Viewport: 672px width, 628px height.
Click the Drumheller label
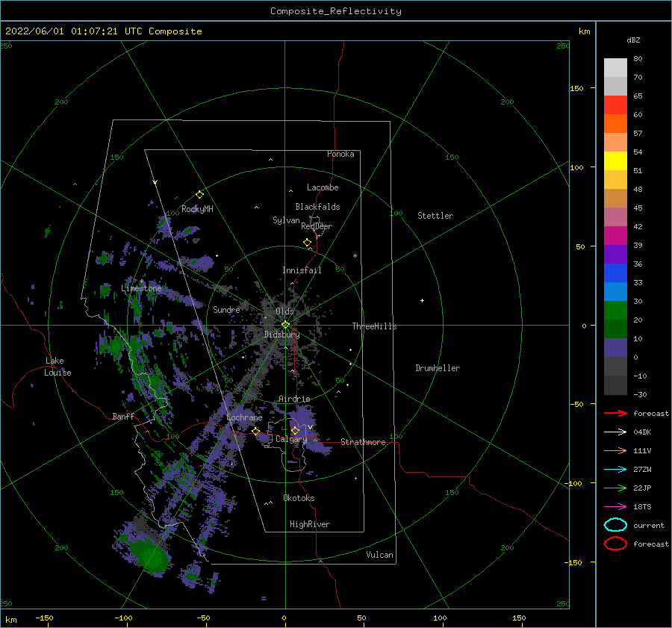coord(438,368)
